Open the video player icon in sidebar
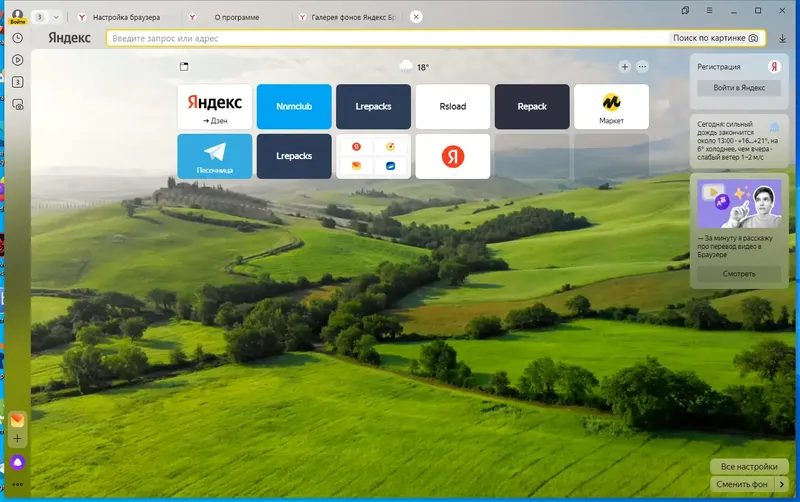This screenshot has height=502, width=800. tap(17, 60)
